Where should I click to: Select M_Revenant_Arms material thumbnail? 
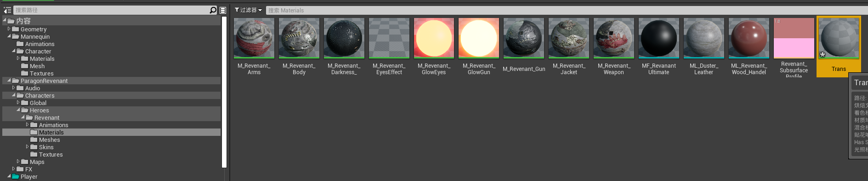pos(254,38)
